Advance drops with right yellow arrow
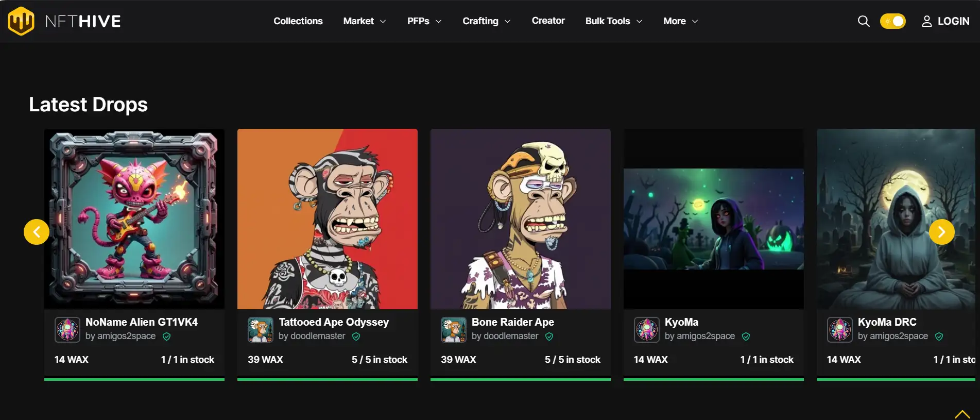 coord(941,232)
